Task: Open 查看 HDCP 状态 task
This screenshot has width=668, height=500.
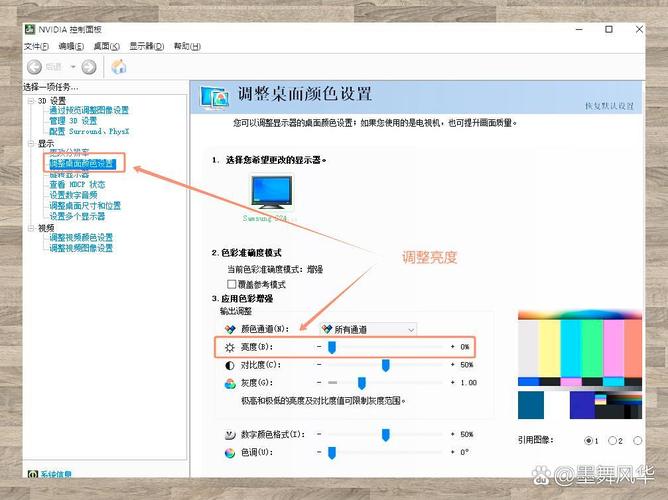Action: coord(77,184)
